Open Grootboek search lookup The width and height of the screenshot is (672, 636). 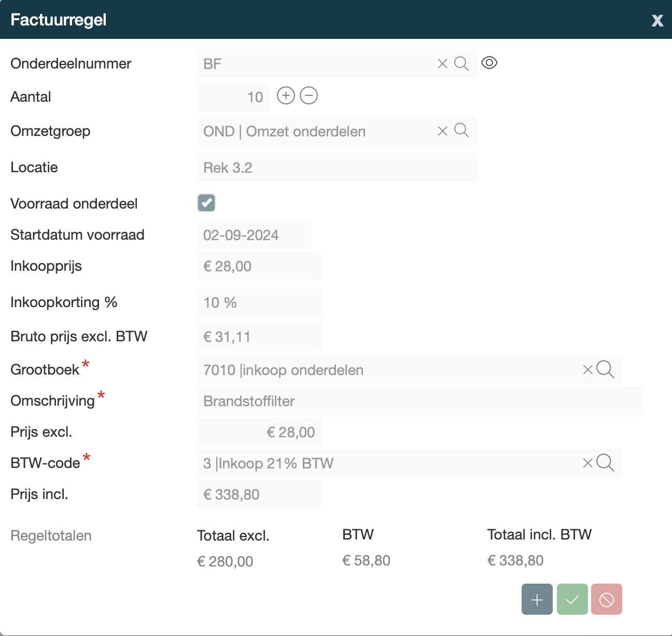[x=605, y=369]
